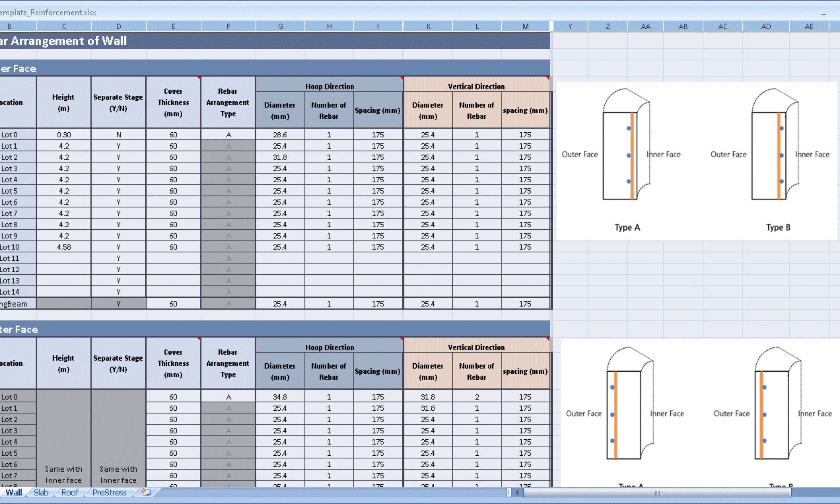The width and height of the screenshot is (840, 504).
Task: Click the scroll-left arrow of horizontal scrollbar
Action: tap(517, 492)
